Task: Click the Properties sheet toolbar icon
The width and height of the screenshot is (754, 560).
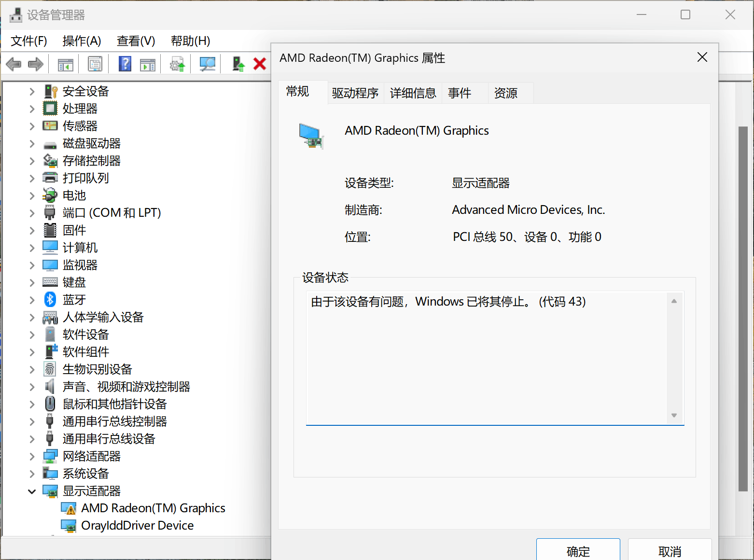Action: (x=95, y=64)
